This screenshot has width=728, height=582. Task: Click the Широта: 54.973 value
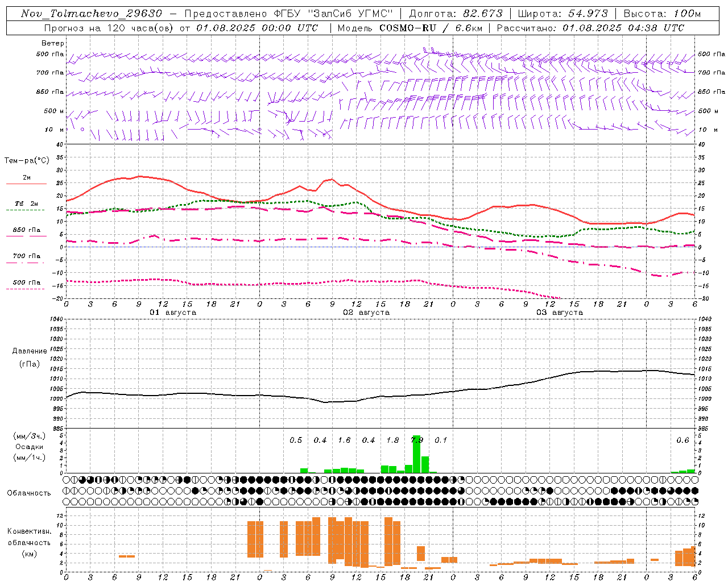click(x=563, y=14)
